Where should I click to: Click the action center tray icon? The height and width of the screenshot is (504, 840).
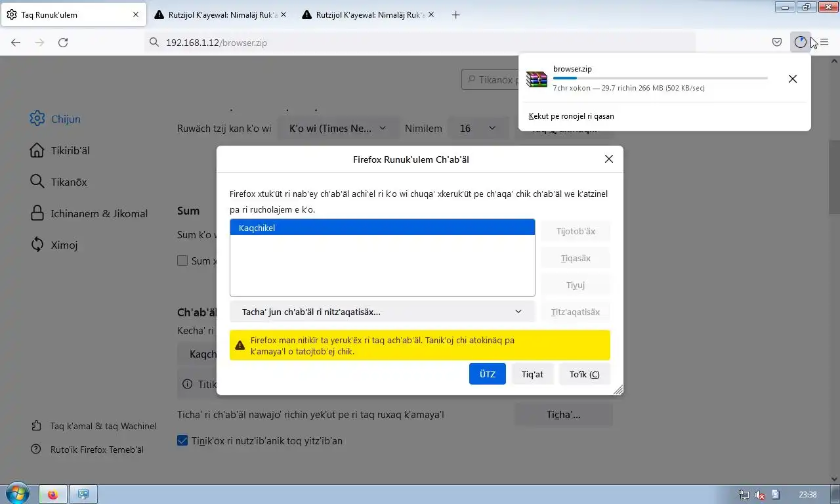pyautogui.click(x=776, y=495)
